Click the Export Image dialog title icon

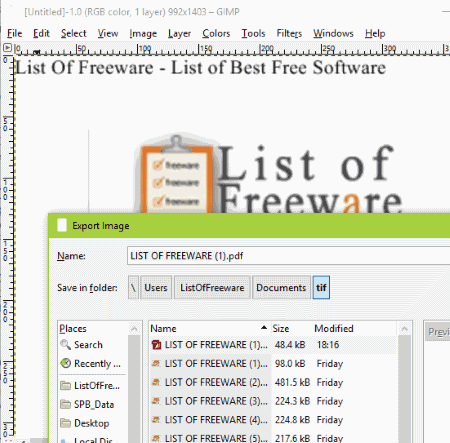tap(62, 225)
